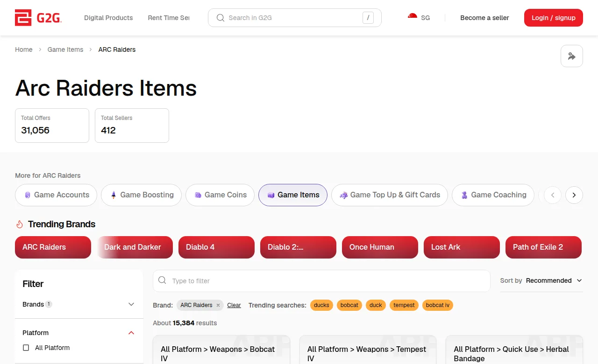Click the slash shortcut key icon
Viewport: 598px width, 364px height.
(x=368, y=18)
